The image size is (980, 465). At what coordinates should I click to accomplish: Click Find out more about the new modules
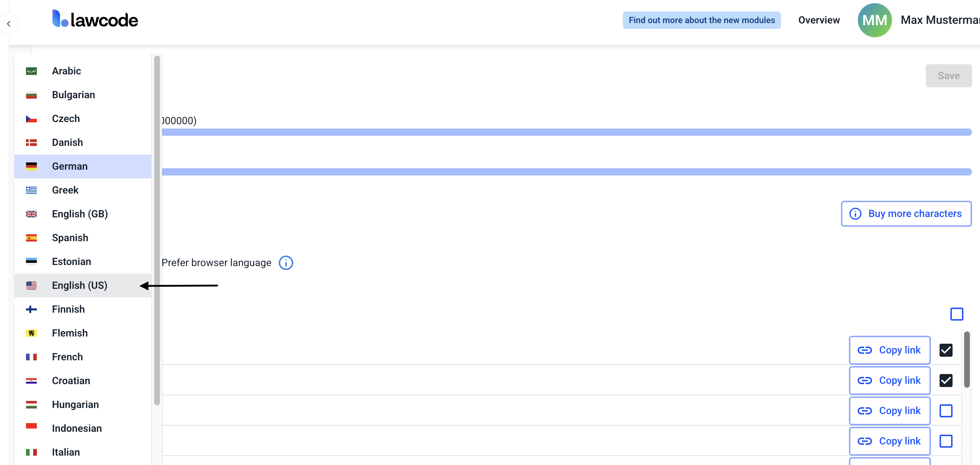[701, 20]
